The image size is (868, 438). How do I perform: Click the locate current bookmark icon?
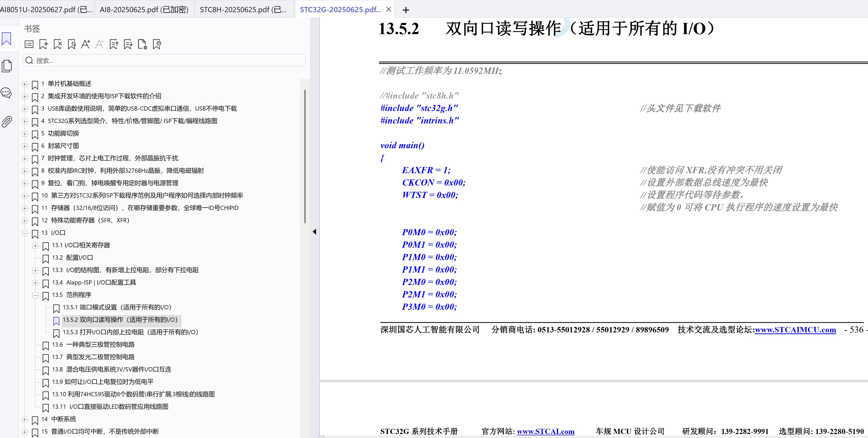coord(157,44)
